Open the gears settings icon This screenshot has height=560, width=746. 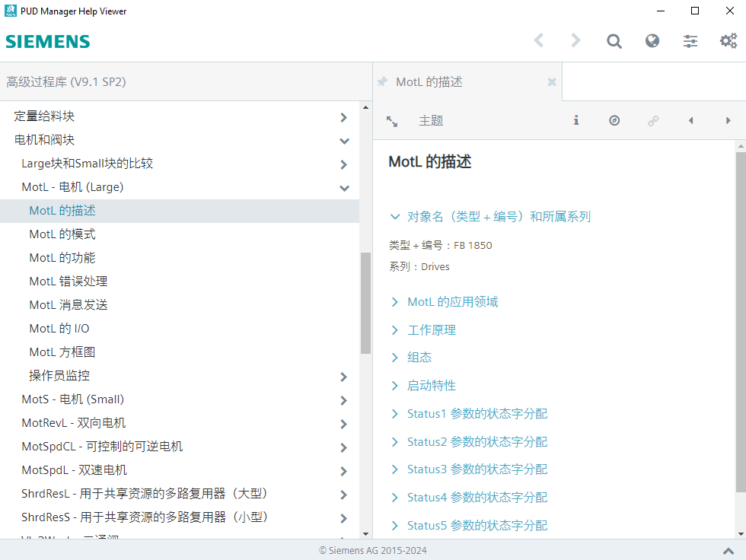click(x=728, y=41)
